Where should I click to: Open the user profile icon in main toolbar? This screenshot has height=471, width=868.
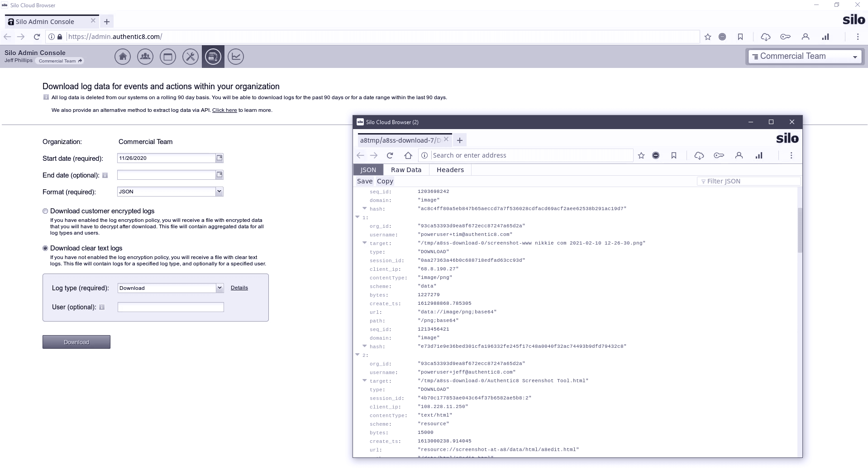[806, 37]
